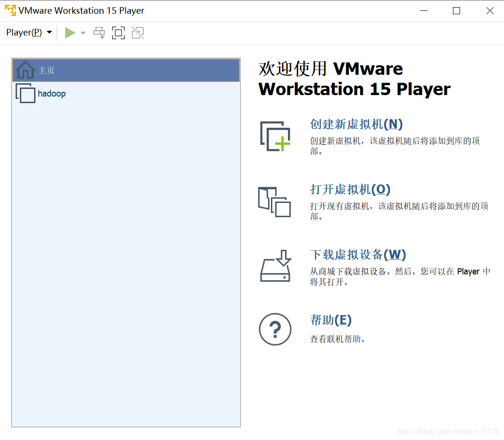Click the Unity mode toolbar icon

[138, 33]
